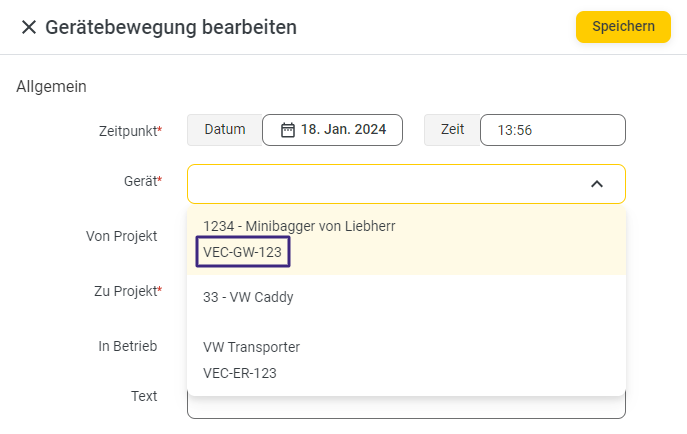Close the Gerätebewegung bearbeiten dialog
The height and width of the screenshot is (434, 687).
29,28
